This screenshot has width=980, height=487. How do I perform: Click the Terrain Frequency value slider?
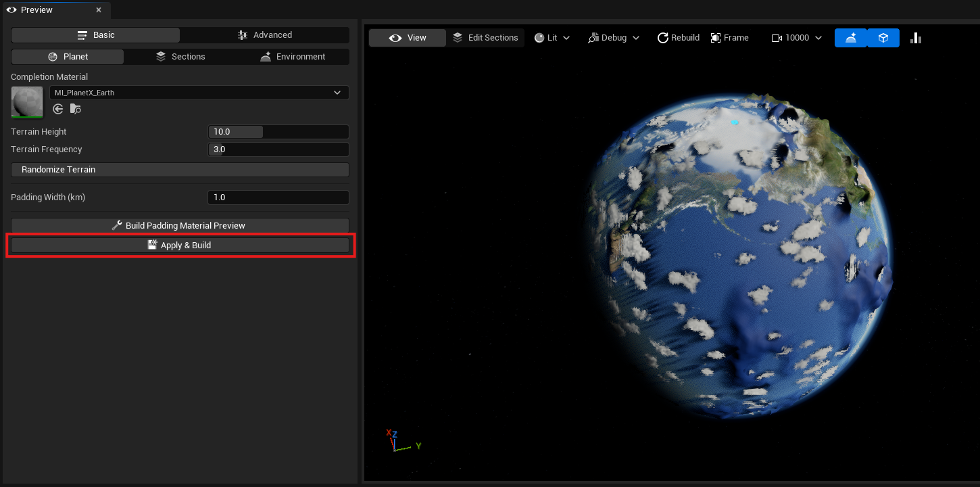click(x=278, y=149)
